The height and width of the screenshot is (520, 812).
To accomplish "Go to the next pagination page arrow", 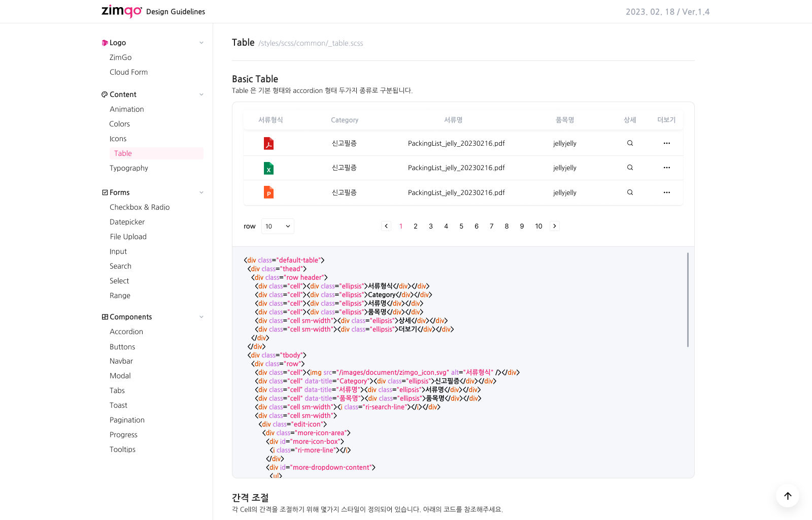I will coord(555,226).
